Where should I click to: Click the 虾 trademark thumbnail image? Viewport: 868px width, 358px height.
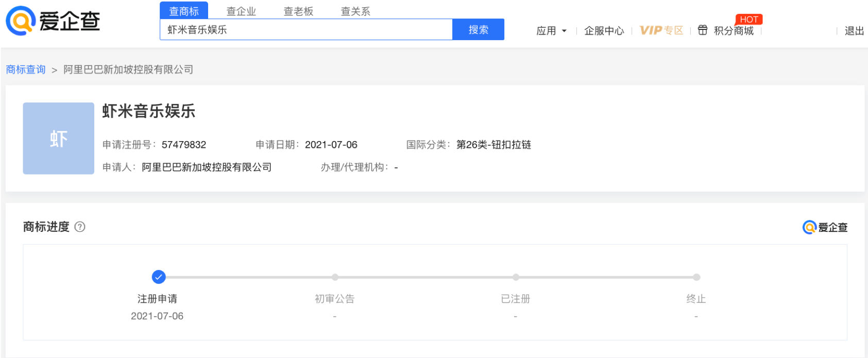pos(59,139)
